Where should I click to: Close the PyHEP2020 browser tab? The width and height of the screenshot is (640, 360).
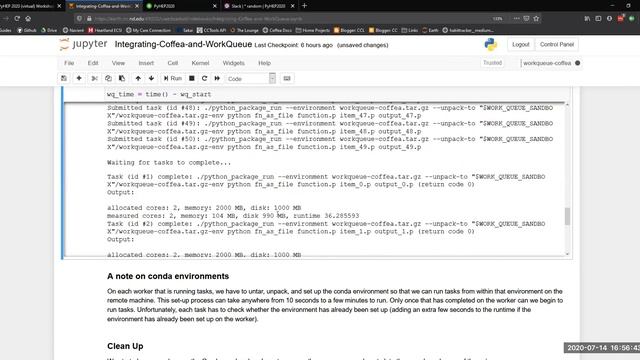(x=215, y=6)
